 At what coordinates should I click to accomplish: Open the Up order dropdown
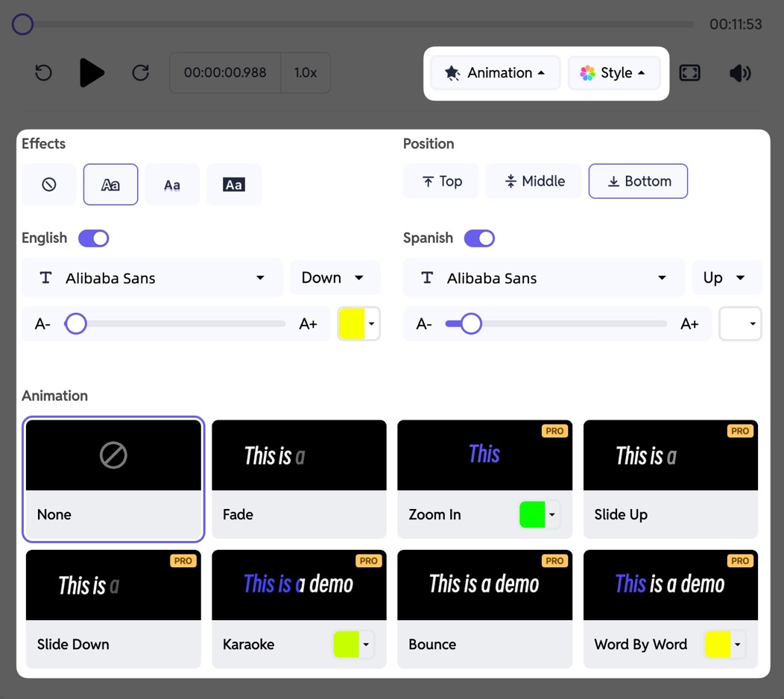(727, 277)
